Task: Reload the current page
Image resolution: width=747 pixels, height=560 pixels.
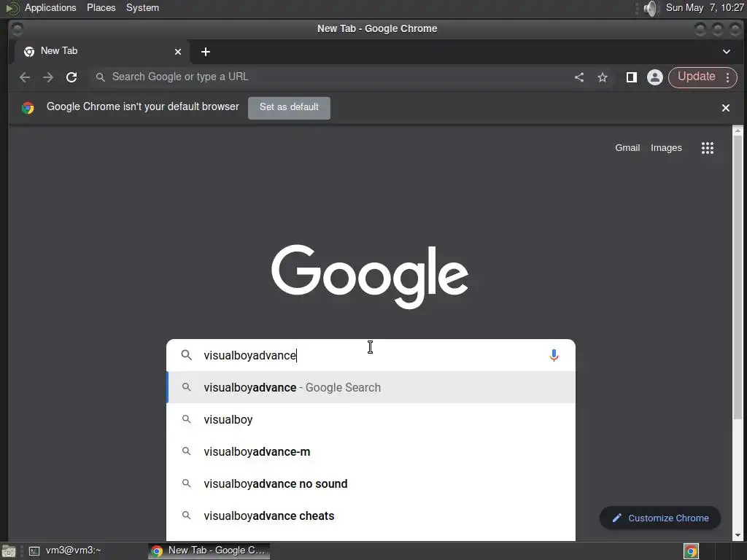Action: pyautogui.click(x=71, y=77)
